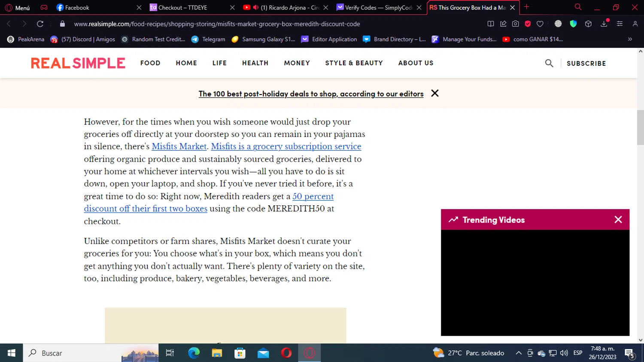This screenshot has height=362, width=644.
Task: Open the HOME menu
Action: 186,63
